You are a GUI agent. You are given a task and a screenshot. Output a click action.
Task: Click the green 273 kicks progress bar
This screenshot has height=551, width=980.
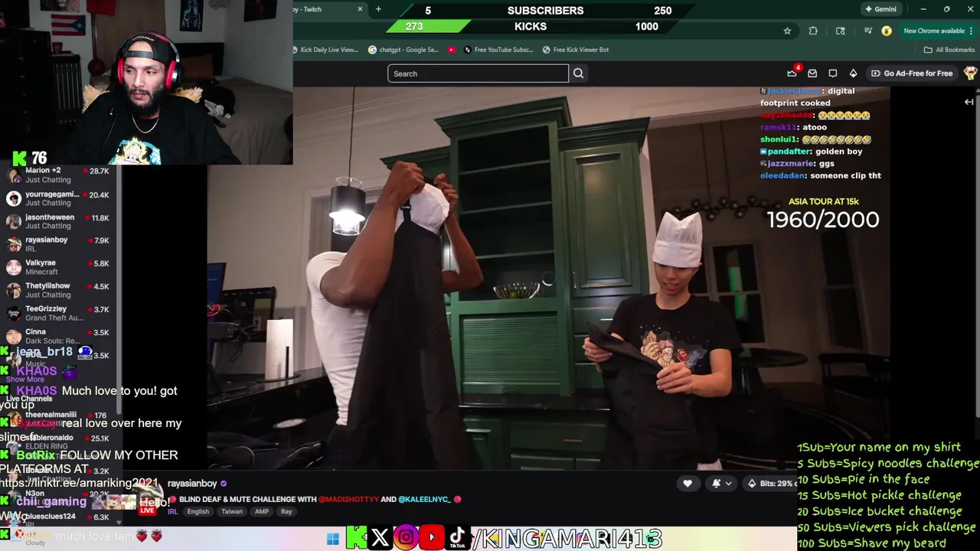pos(429,26)
